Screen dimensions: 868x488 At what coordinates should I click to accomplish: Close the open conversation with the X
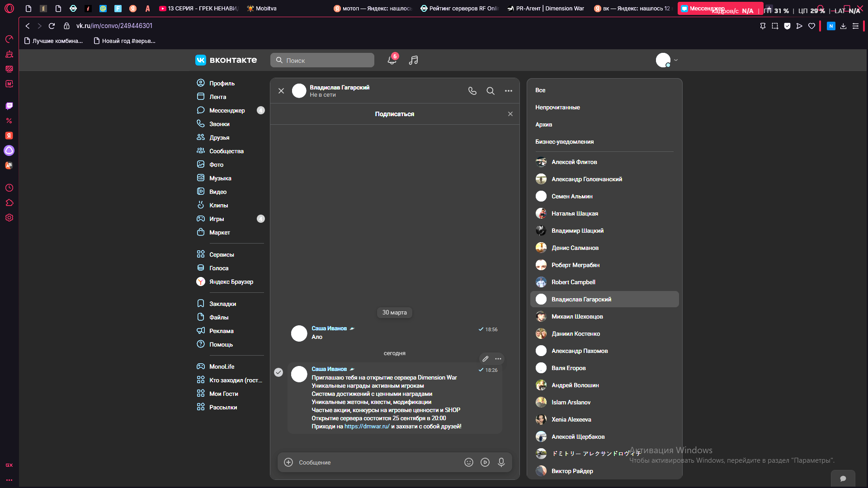[281, 91]
